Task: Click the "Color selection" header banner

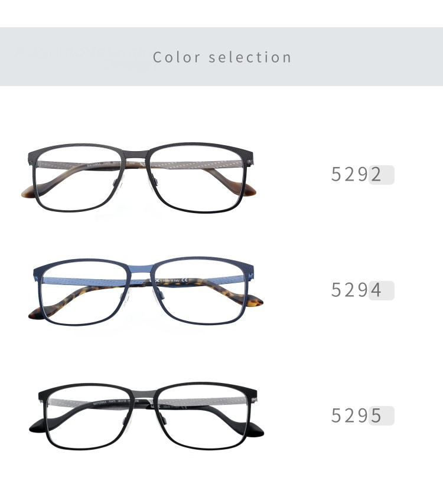Action: pos(221,57)
